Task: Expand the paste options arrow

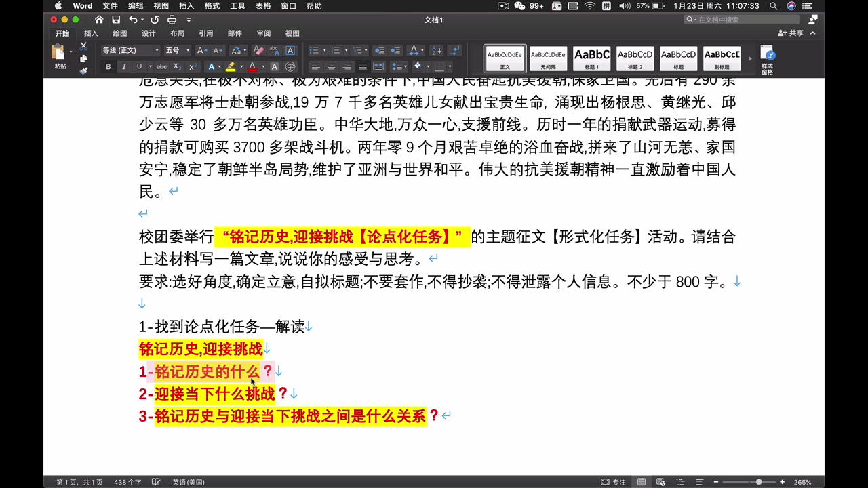Action: point(71,52)
